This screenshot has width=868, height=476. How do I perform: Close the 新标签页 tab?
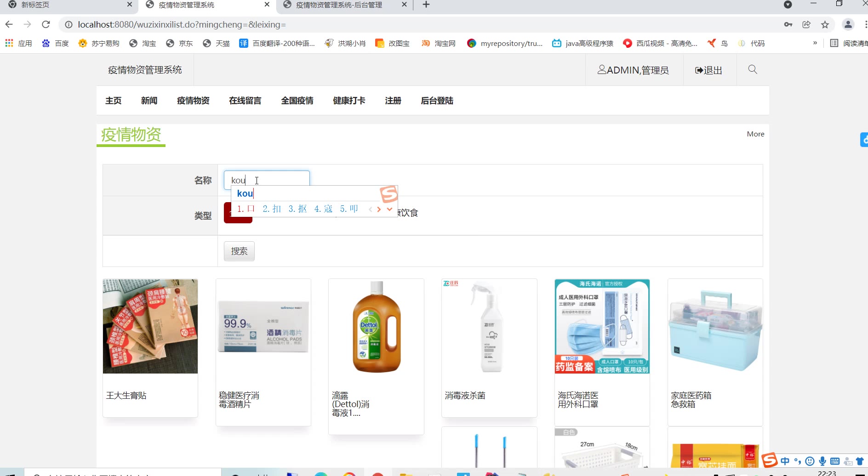130,5
